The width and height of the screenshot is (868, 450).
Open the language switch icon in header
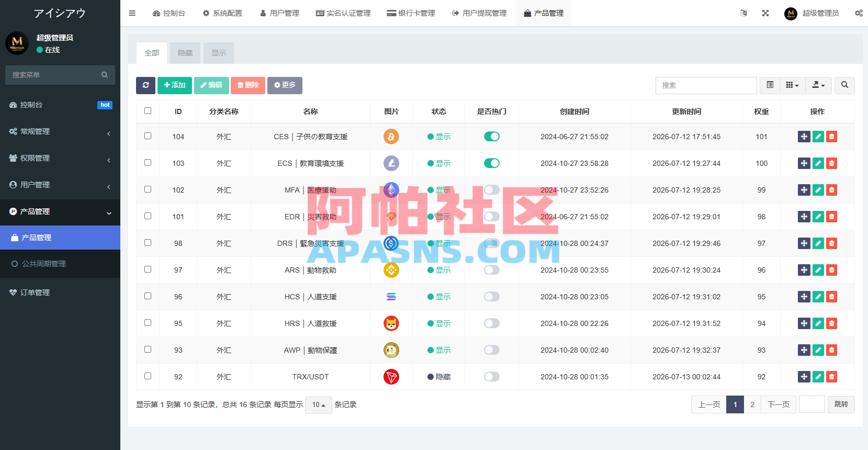point(743,13)
